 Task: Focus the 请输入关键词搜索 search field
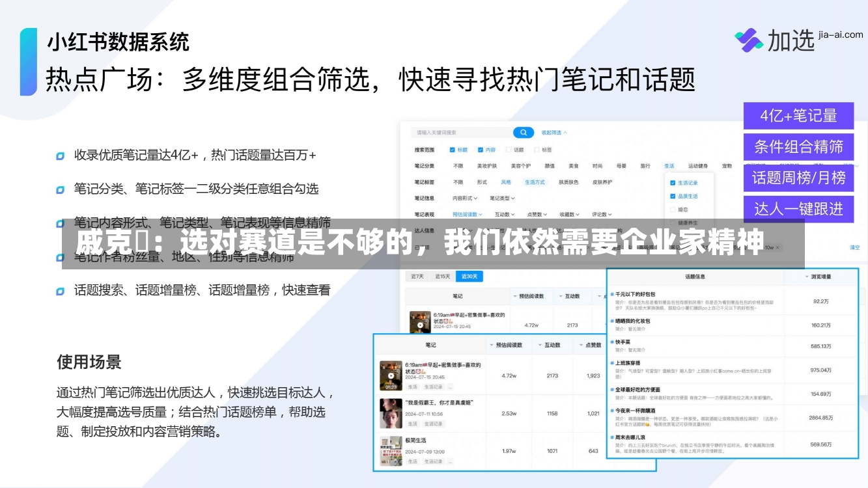pos(462,133)
